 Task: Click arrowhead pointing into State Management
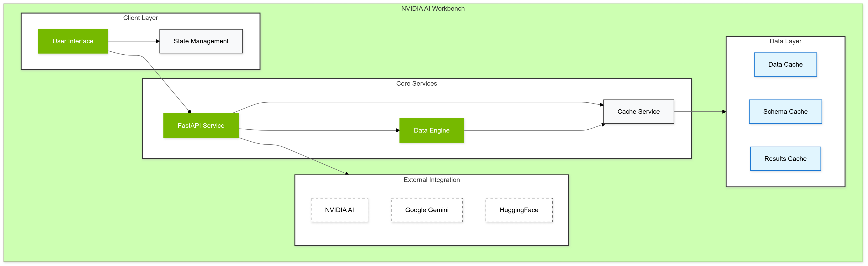(158, 41)
